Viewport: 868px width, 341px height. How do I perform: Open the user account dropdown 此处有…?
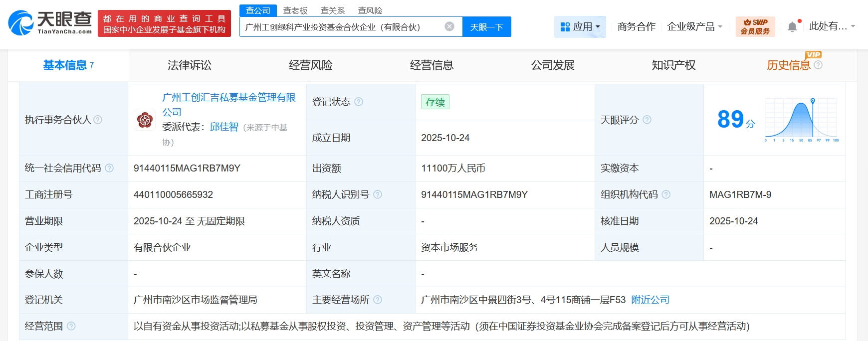tap(832, 26)
